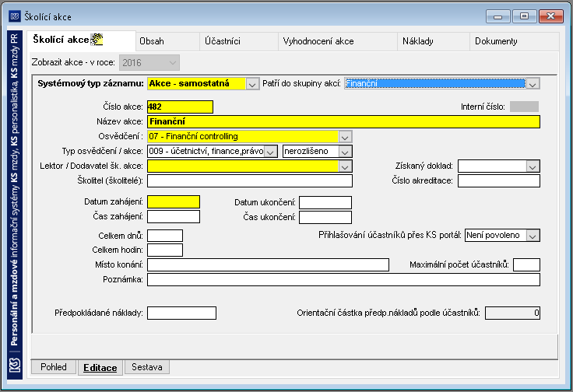Focus the Školitel (školitelé) field
Viewport: 573px width, 392px height.
pyautogui.click(x=250, y=180)
